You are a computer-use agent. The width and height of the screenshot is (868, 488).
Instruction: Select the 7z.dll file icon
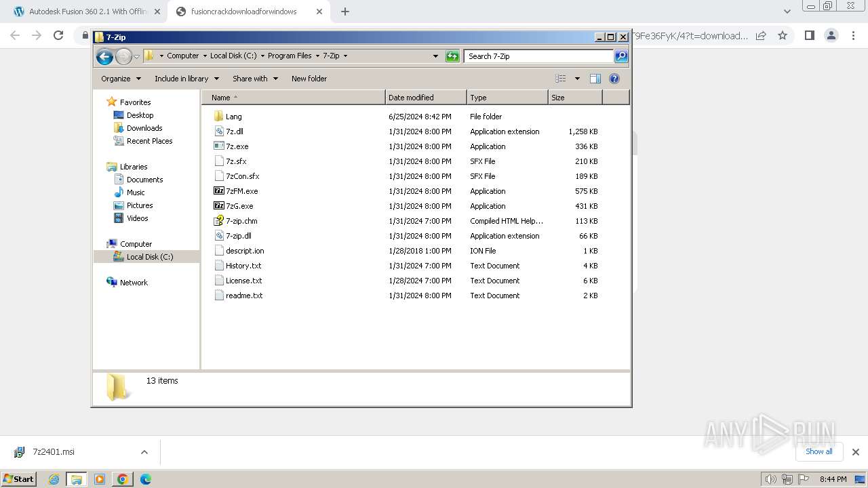218,131
